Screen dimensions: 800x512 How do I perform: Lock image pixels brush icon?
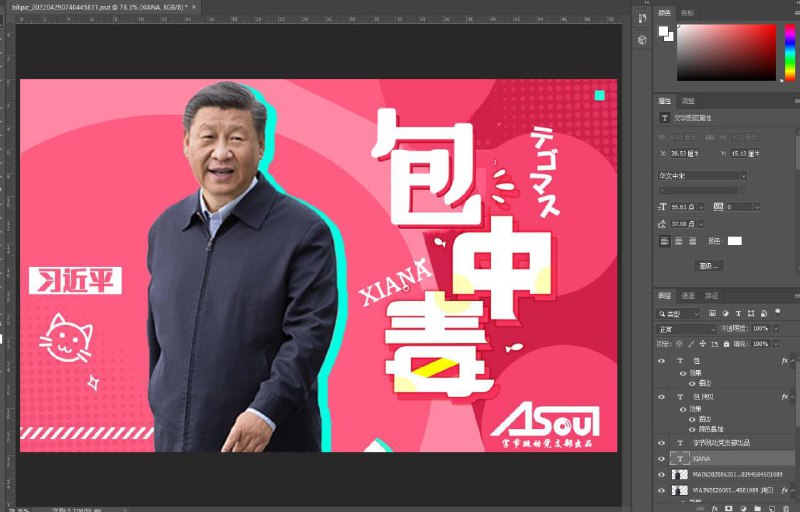[691, 344]
